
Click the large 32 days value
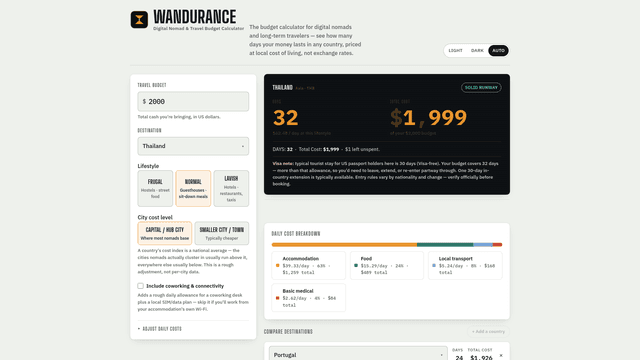[x=286, y=118]
